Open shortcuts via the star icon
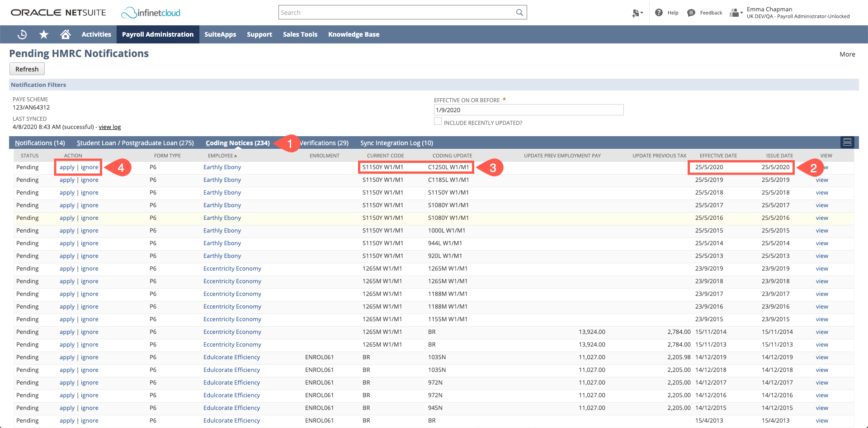 pos(43,34)
